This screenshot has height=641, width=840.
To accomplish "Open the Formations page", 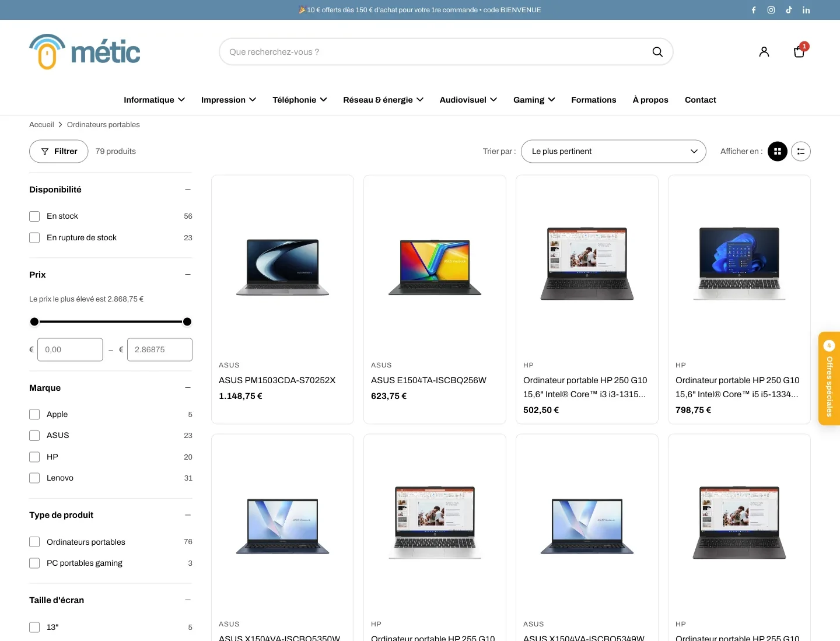I will click(x=594, y=100).
